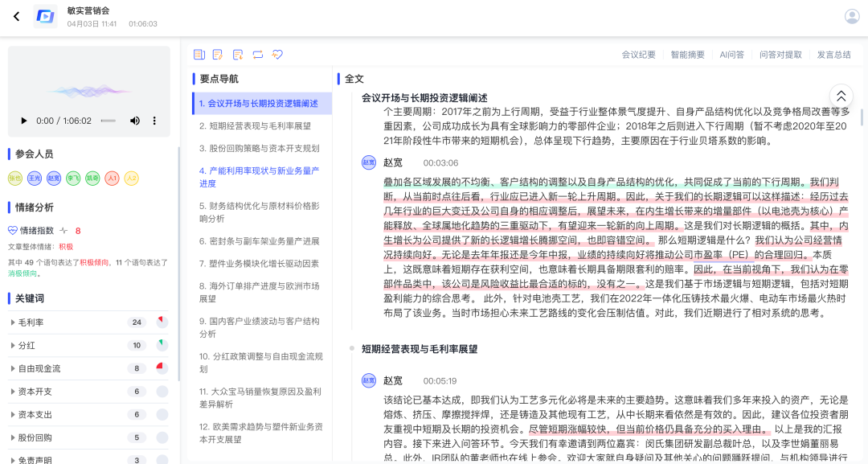
Task: Open the AI问答 tab
Action: 731,55
